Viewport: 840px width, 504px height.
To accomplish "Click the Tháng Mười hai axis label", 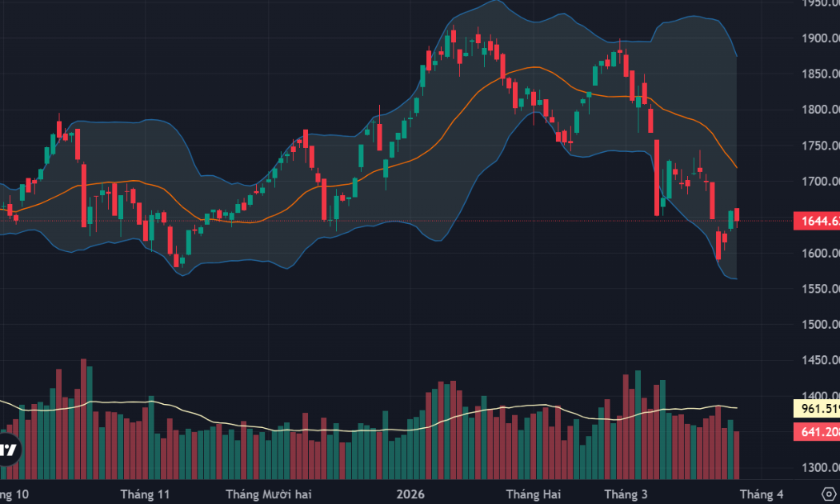I will [x=268, y=494].
